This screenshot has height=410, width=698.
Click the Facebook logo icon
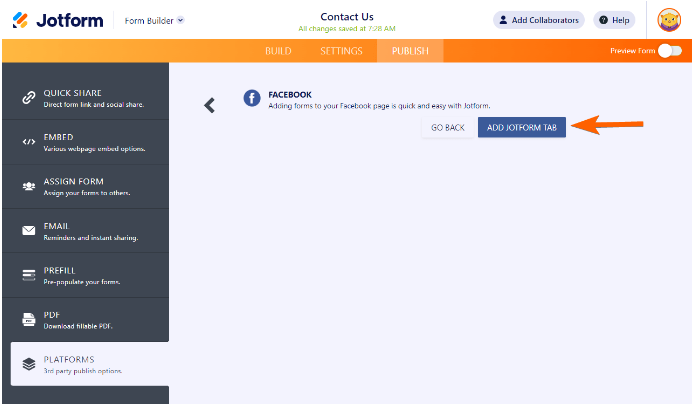coord(252,98)
